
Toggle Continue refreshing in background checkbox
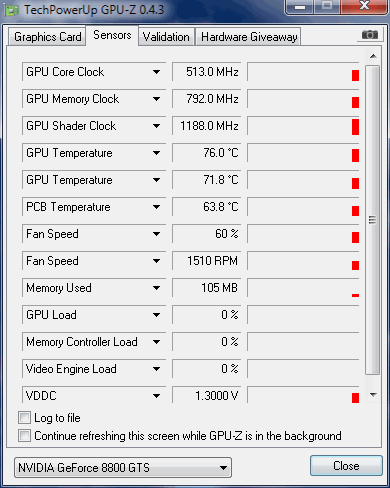[24, 436]
